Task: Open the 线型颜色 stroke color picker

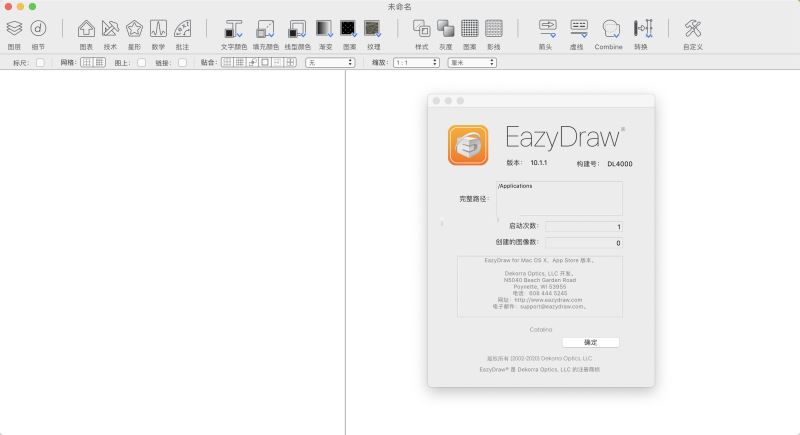Action: [x=297, y=29]
